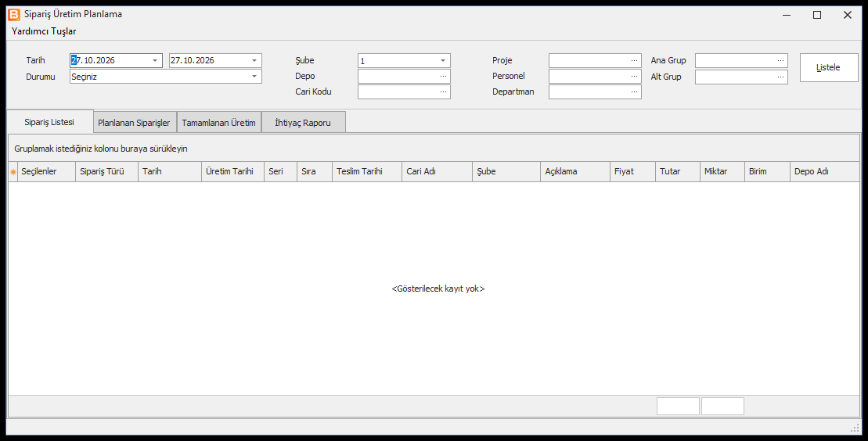Sort by the Açıklama column header
Screen dimensions: 868x441
(x=575, y=171)
